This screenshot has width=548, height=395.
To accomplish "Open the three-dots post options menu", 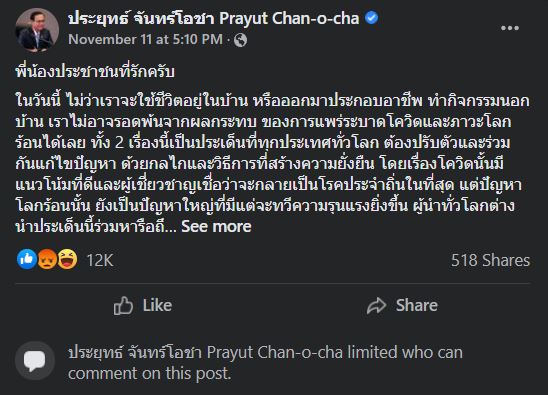I will tap(510, 28).
